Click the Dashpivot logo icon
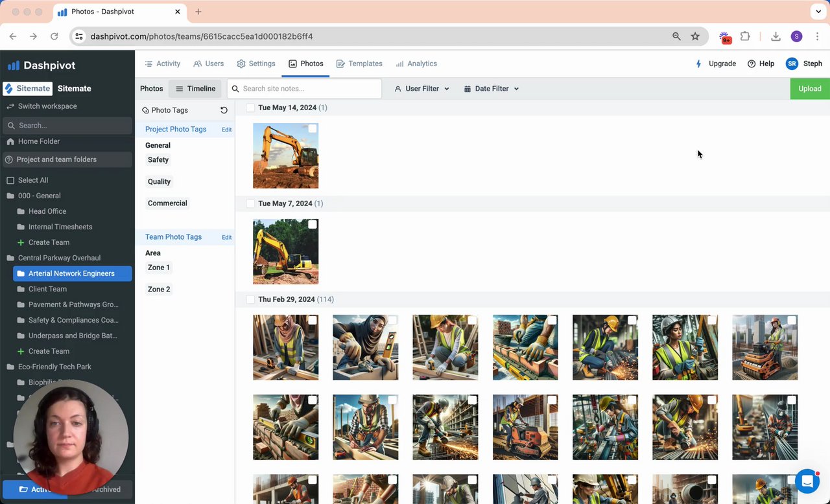The height and width of the screenshot is (504, 830). click(x=14, y=65)
